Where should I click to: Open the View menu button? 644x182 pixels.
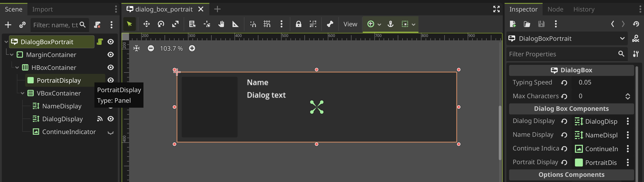click(350, 24)
